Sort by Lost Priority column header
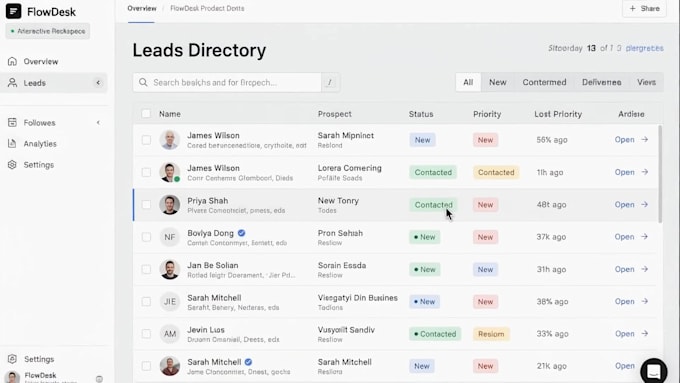 pos(558,114)
